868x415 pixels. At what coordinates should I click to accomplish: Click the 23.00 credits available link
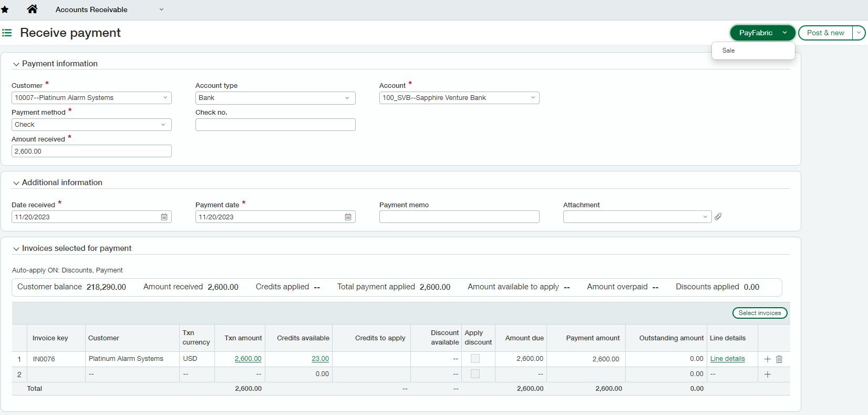coord(320,359)
